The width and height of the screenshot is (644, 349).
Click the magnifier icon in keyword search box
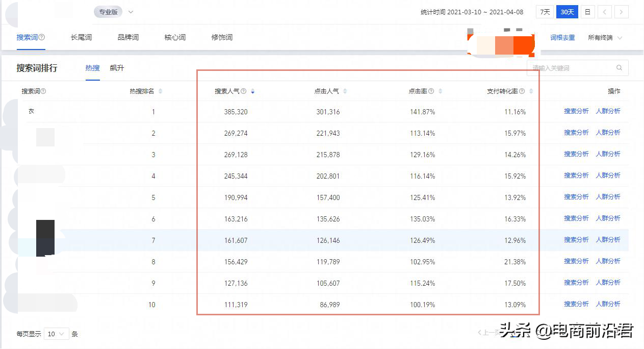click(x=619, y=67)
